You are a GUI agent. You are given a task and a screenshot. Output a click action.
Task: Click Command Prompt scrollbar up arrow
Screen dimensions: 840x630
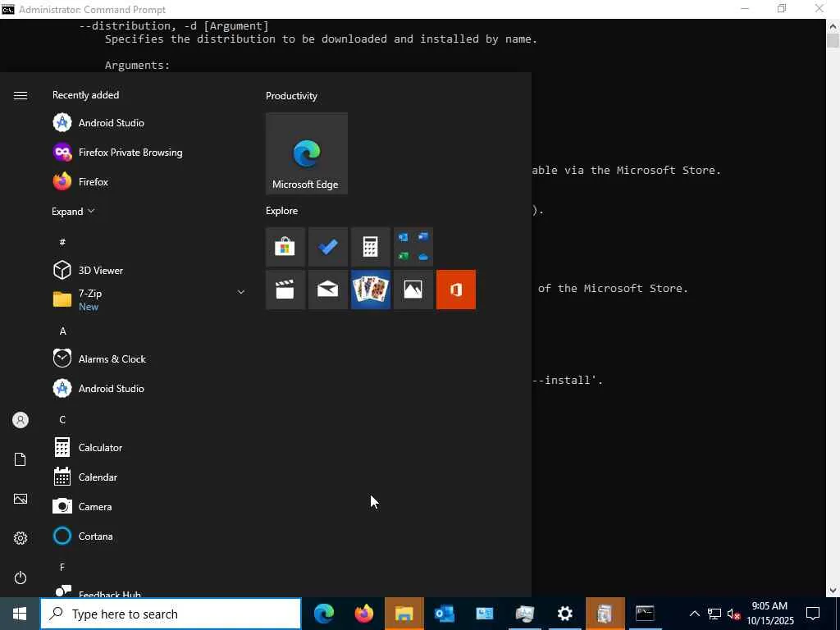pyautogui.click(x=833, y=25)
